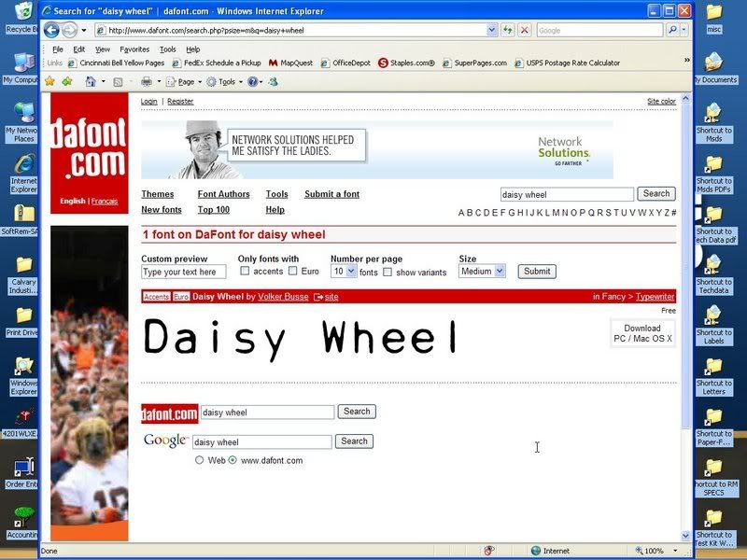Click the magnifier search icon in IE search box
The width and height of the screenshot is (747, 560).
(671, 30)
